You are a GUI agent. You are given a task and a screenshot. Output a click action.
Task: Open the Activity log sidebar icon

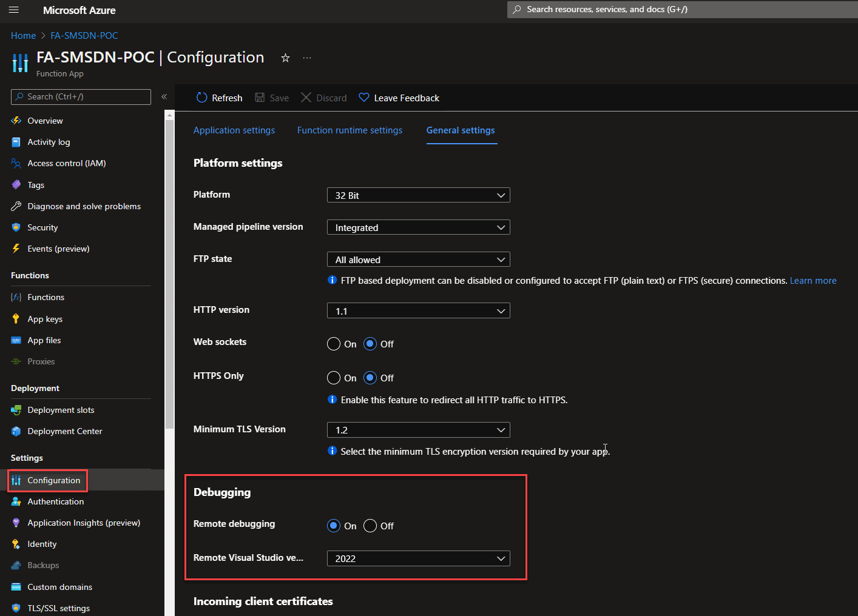16,142
